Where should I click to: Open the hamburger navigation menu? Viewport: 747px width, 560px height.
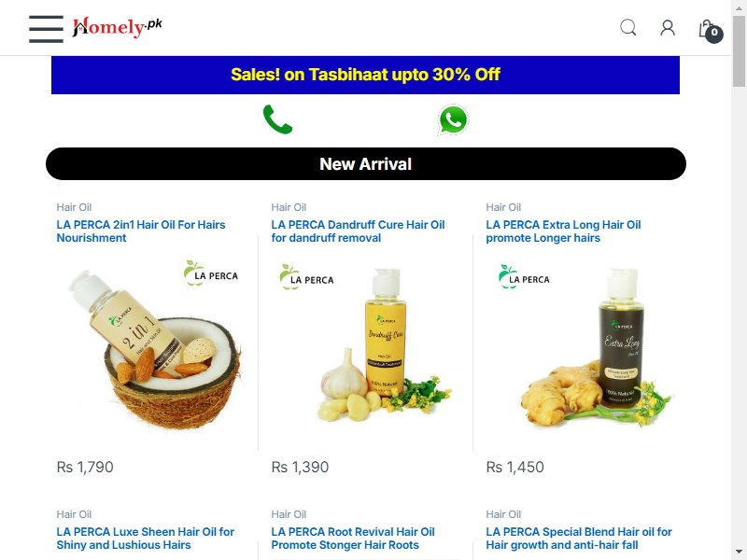(46, 29)
